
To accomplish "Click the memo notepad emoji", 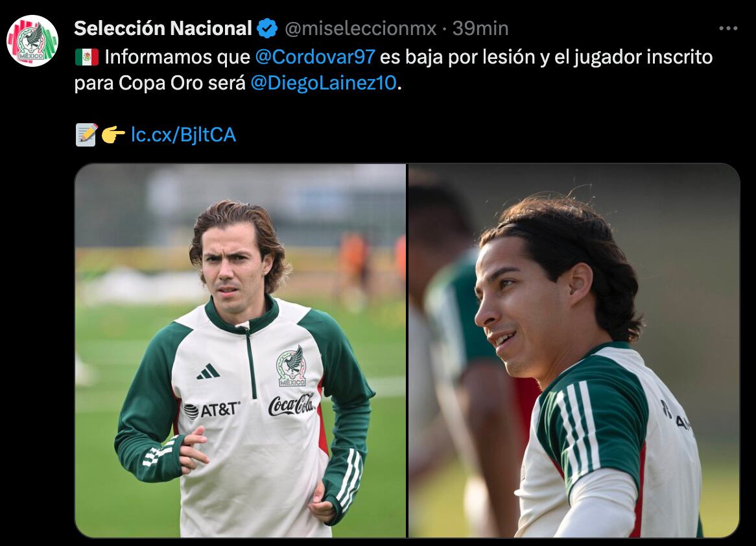I will pyautogui.click(x=87, y=135).
